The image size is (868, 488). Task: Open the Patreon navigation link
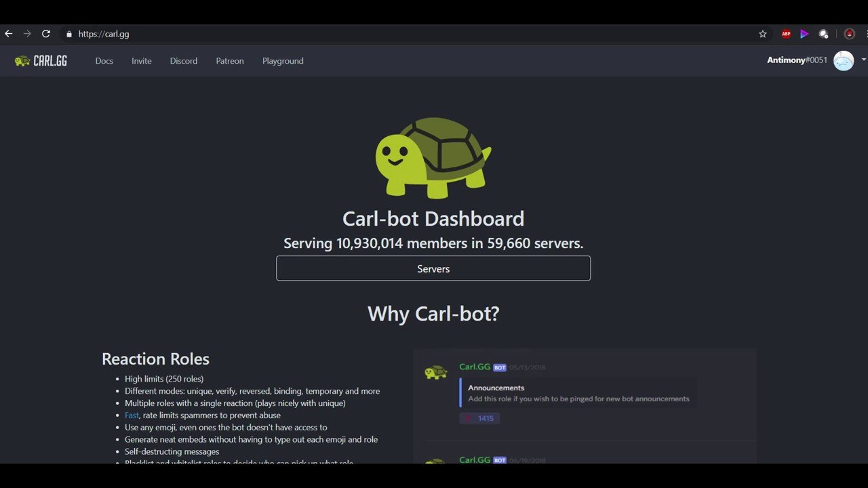point(230,61)
